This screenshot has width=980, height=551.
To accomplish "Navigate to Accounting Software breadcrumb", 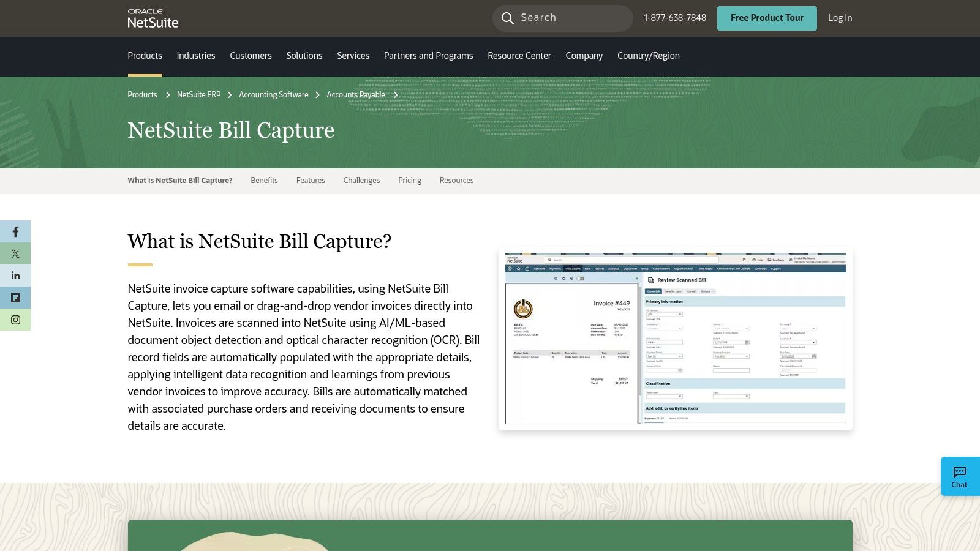I will 273,94.
